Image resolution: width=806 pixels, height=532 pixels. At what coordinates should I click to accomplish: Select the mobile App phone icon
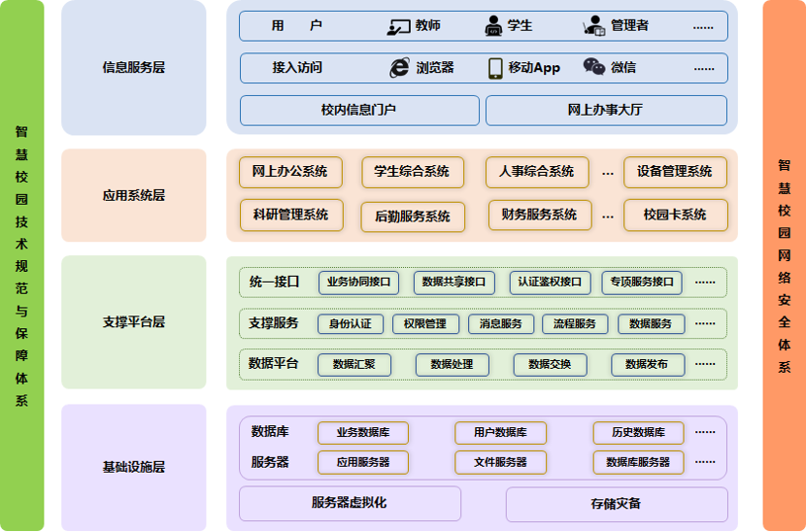pyautogui.click(x=495, y=67)
